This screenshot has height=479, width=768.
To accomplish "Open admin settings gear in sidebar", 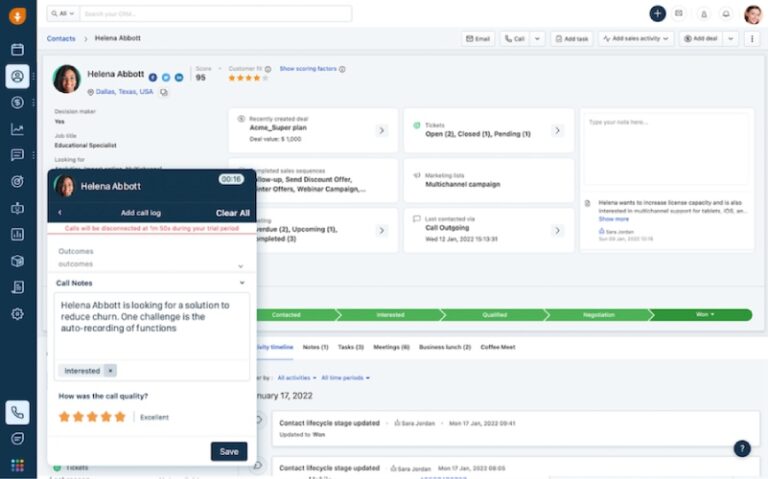I will coord(17,314).
